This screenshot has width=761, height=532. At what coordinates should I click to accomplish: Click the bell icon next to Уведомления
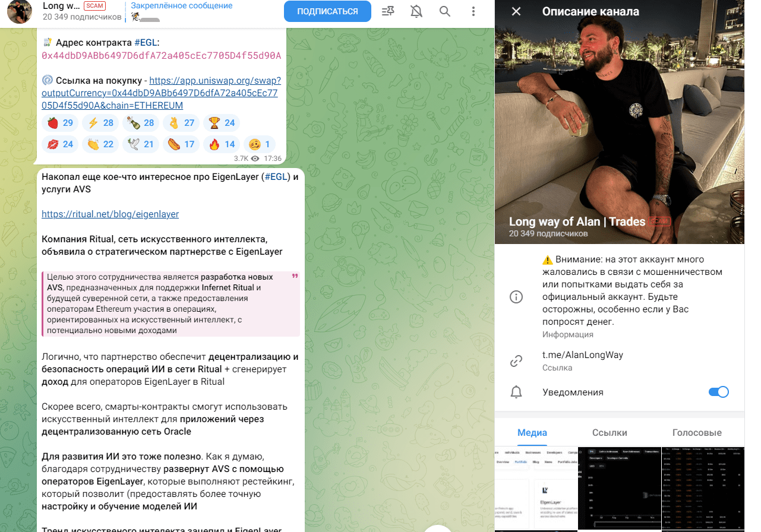coord(516,392)
